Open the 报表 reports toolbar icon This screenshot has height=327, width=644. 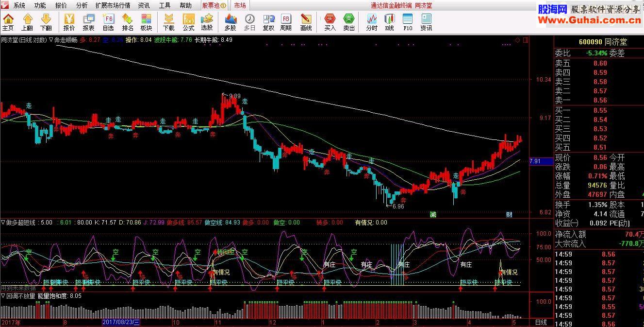point(89,22)
